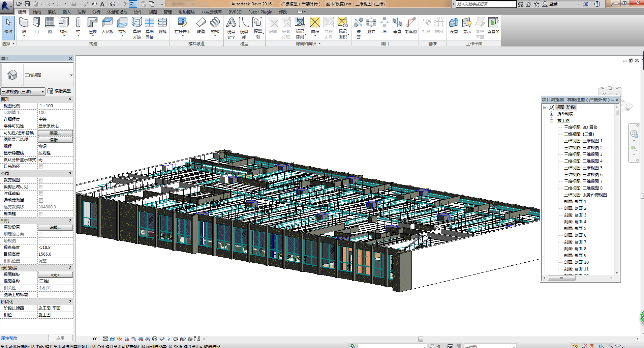Open the 视图 (View) ribbon tab

pos(153,12)
